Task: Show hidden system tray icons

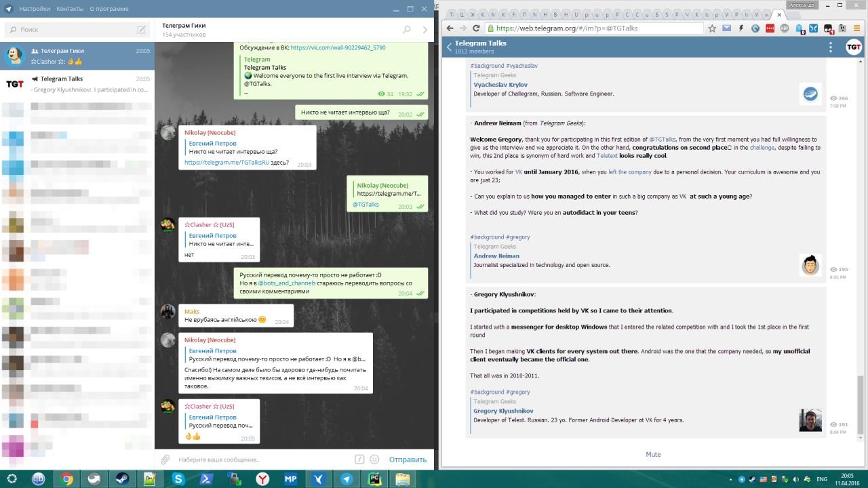Action: [x=732, y=479]
